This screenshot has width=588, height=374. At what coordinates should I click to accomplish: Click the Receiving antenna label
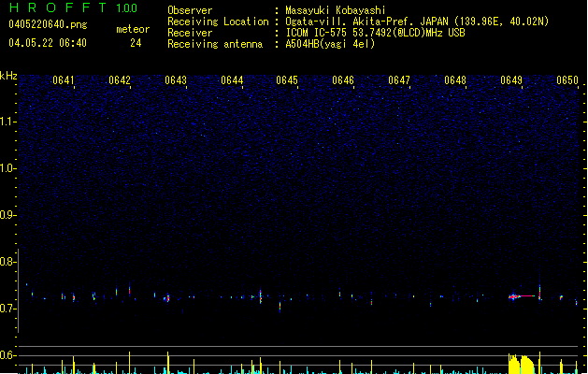(x=215, y=44)
